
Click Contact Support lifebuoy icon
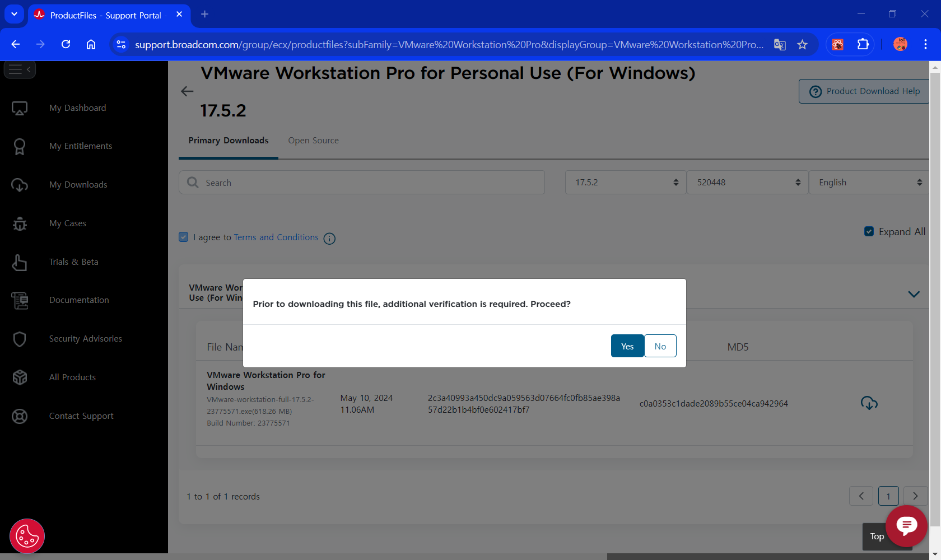pos(20,416)
